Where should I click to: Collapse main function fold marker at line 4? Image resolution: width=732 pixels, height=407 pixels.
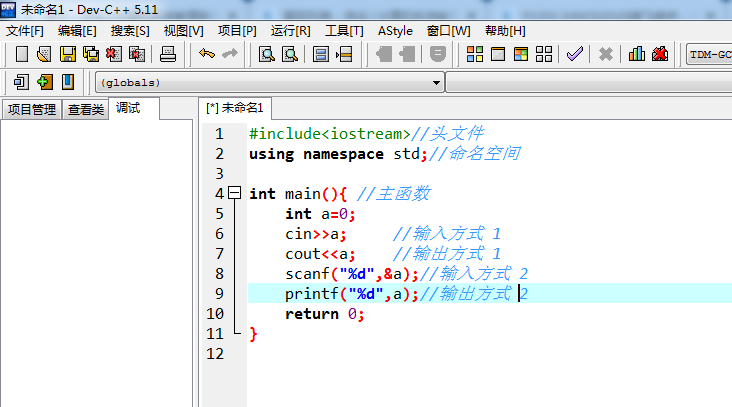click(x=234, y=193)
